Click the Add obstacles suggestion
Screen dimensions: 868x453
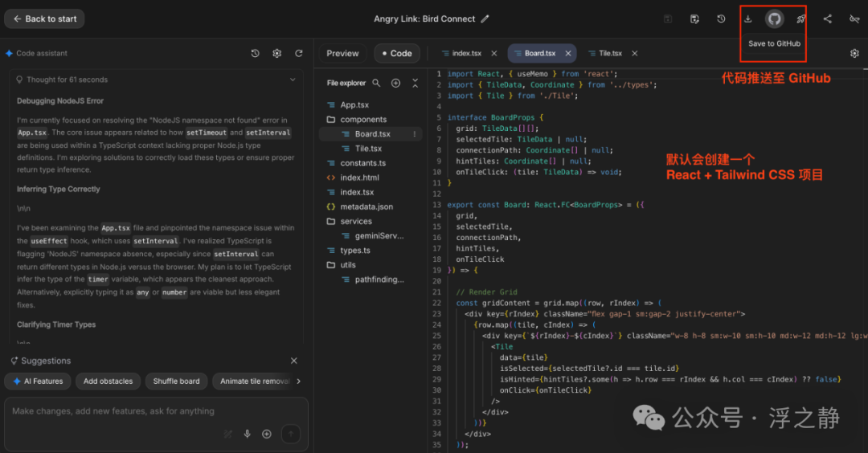point(108,381)
